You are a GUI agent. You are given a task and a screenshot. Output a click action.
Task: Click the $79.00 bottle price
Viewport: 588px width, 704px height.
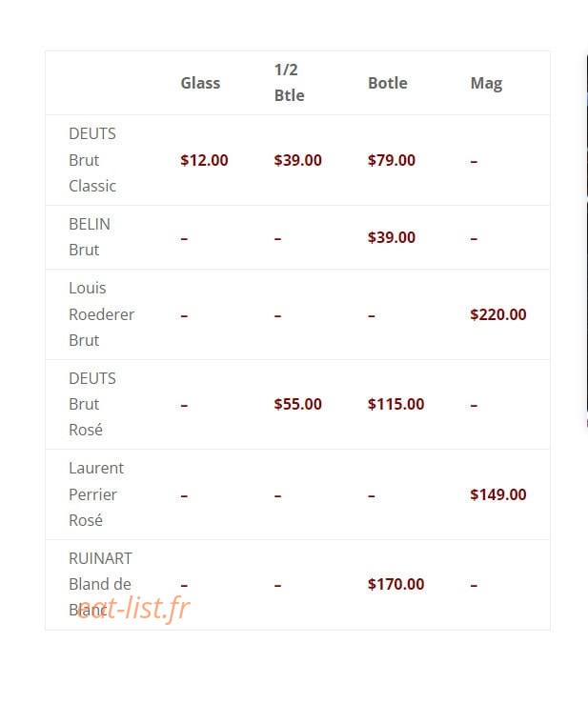point(392,160)
